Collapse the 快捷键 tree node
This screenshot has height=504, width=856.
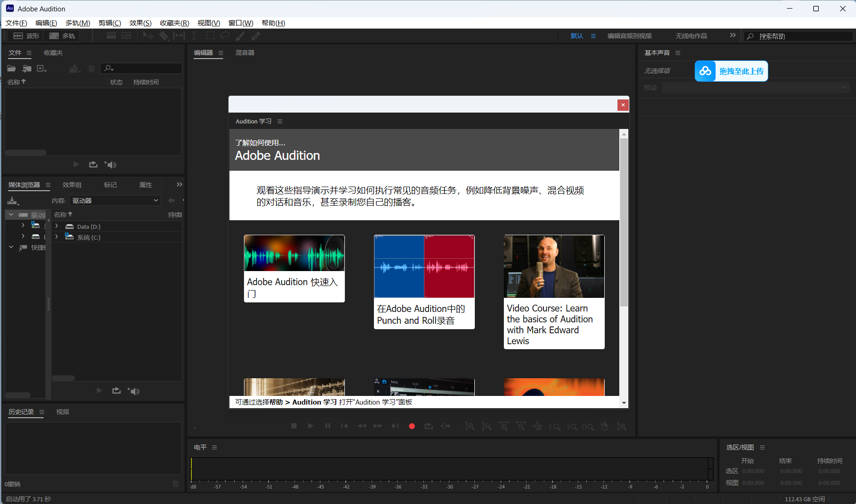(11, 247)
